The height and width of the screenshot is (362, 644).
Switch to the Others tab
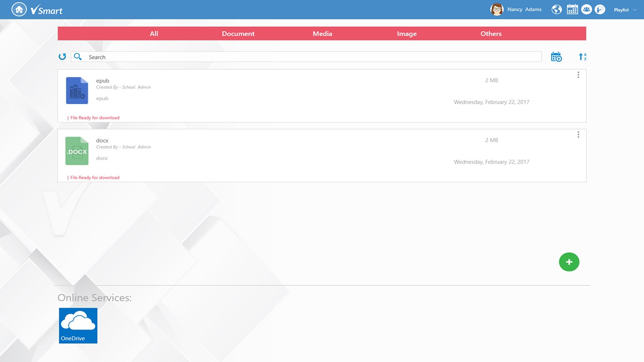(x=491, y=33)
